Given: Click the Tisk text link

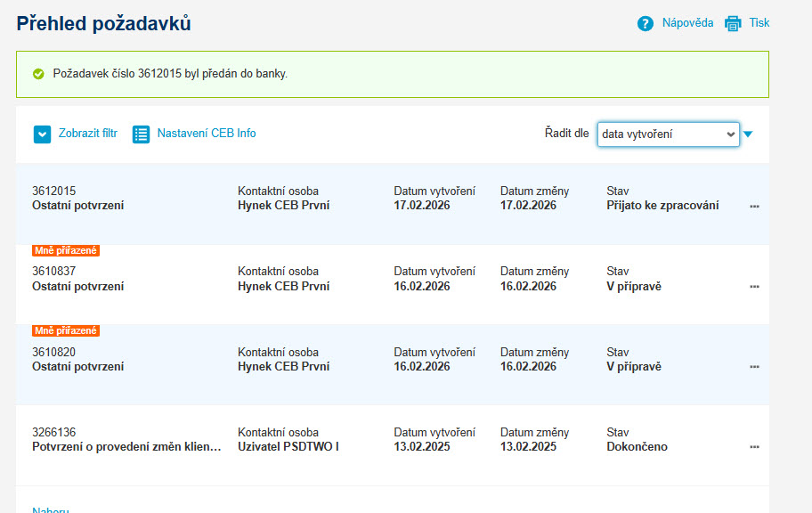Looking at the screenshot, I should click(x=759, y=23).
